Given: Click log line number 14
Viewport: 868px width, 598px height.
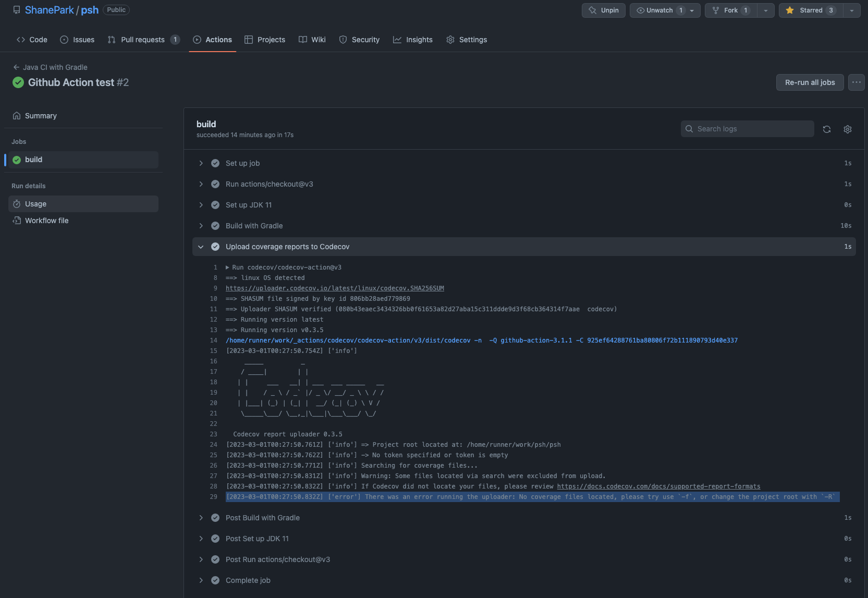Looking at the screenshot, I should click(213, 340).
